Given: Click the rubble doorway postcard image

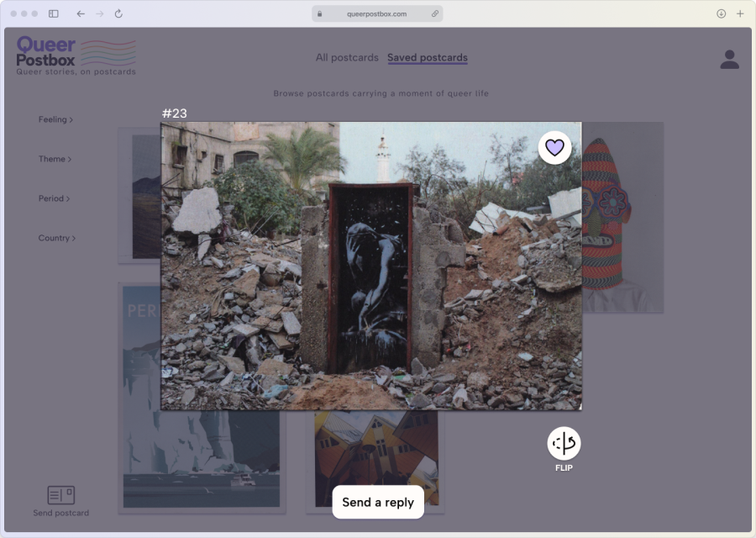Looking at the screenshot, I should pos(371,266).
